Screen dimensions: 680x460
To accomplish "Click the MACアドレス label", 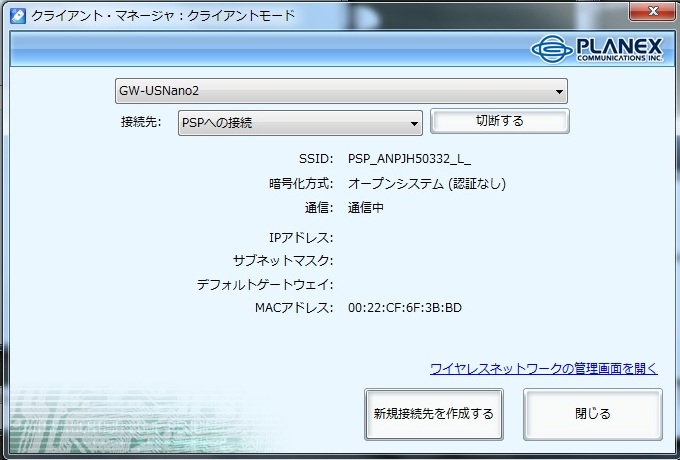I will coord(294,308).
